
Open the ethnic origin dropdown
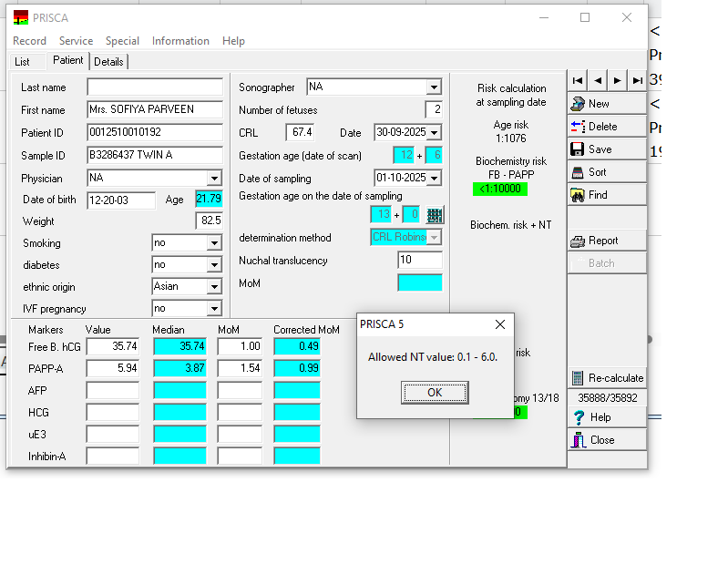click(x=214, y=287)
